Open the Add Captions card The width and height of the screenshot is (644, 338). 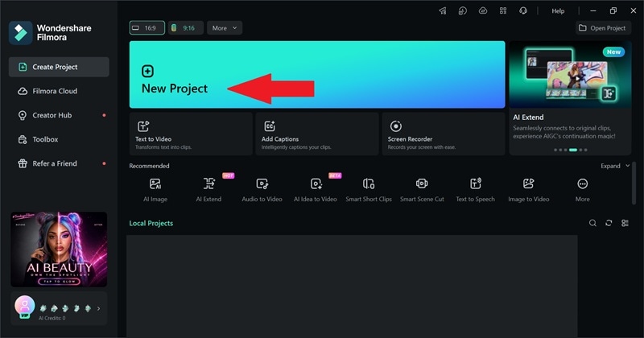[x=317, y=134]
